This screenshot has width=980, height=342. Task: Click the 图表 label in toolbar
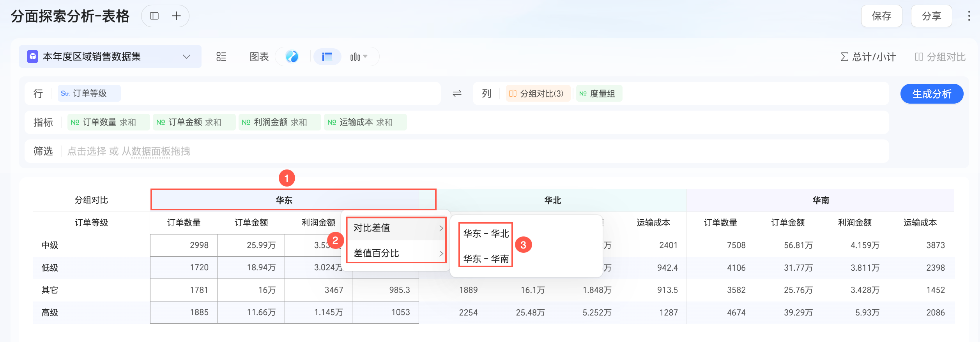(x=259, y=57)
